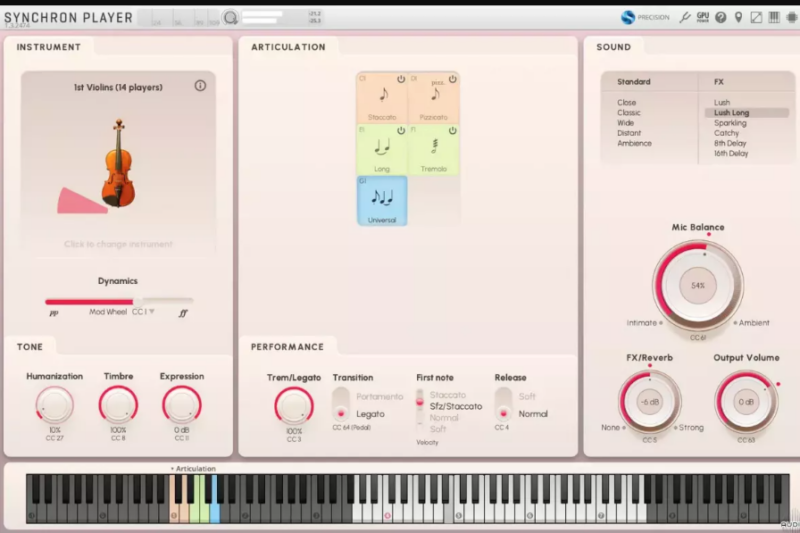Select the Universal articulation cell
The height and width of the screenshot is (533, 800).
coord(382,201)
